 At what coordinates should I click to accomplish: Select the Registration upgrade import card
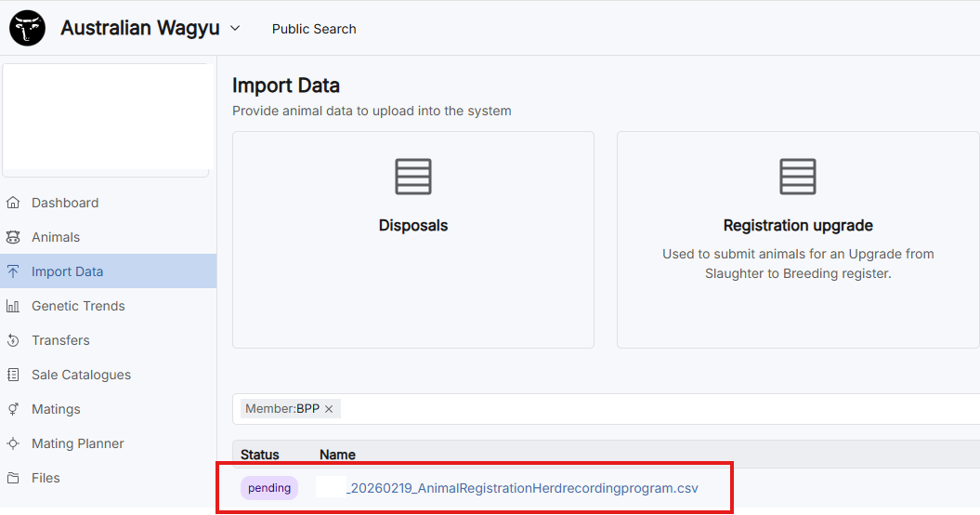(x=797, y=239)
